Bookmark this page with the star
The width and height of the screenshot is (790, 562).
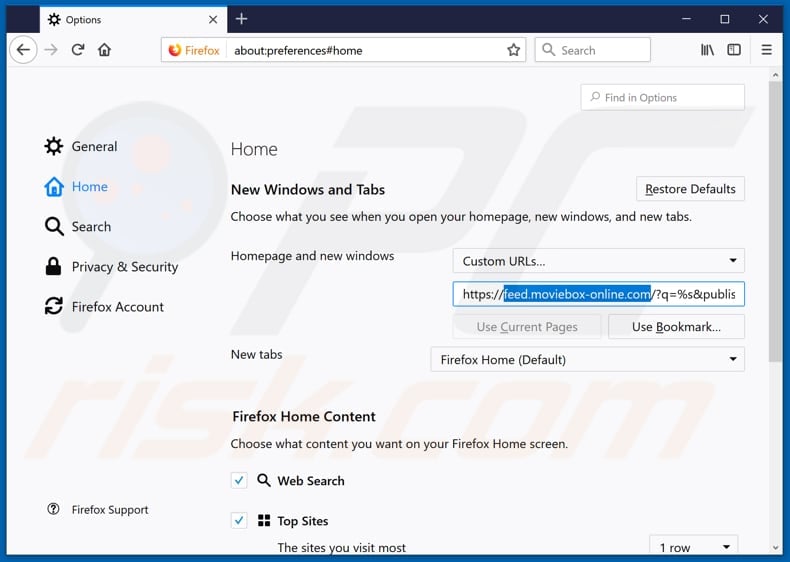[x=513, y=50]
